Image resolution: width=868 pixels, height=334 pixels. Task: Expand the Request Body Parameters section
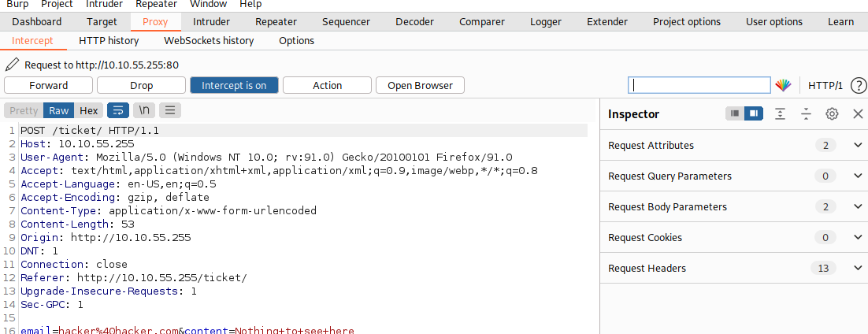coord(858,206)
